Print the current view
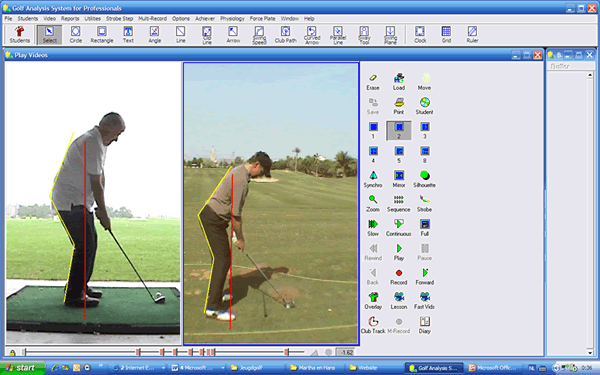 (x=399, y=106)
